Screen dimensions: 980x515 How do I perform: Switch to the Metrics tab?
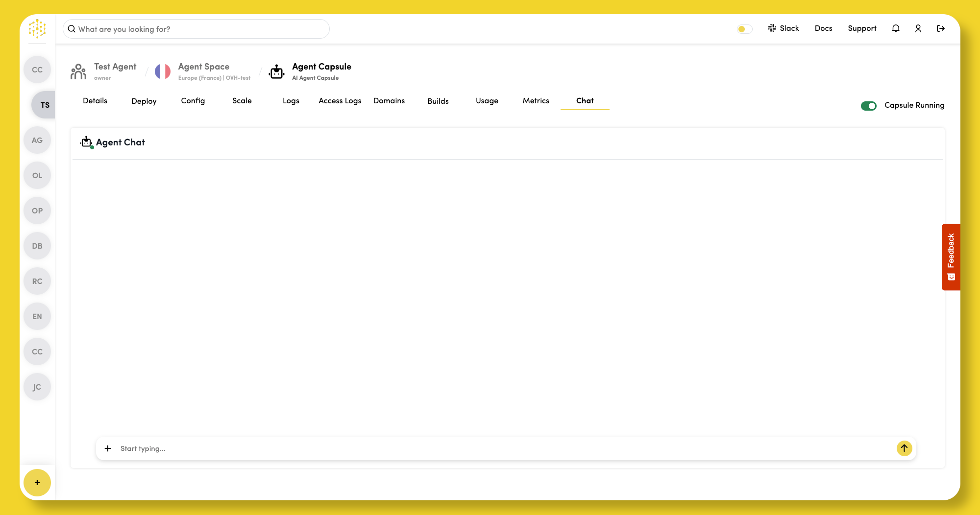point(536,101)
